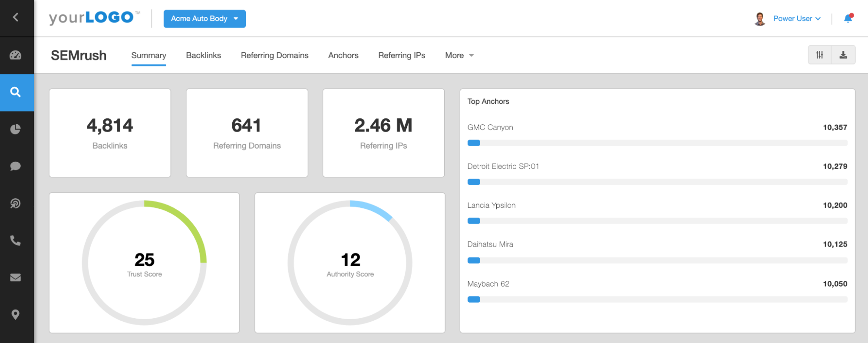
Task: Click the Power User avatar photo
Action: tap(760, 19)
